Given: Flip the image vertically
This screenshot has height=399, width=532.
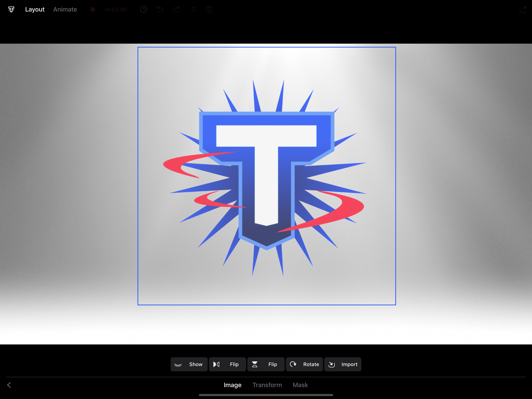Looking at the screenshot, I should click(266, 364).
